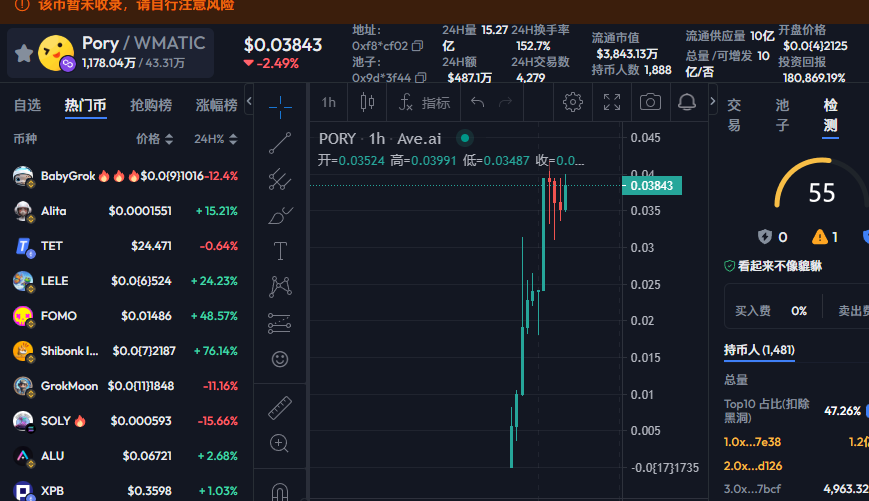Select FOMO in the coin list
This screenshot has width=869, height=501.
pyautogui.click(x=126, y=316)
